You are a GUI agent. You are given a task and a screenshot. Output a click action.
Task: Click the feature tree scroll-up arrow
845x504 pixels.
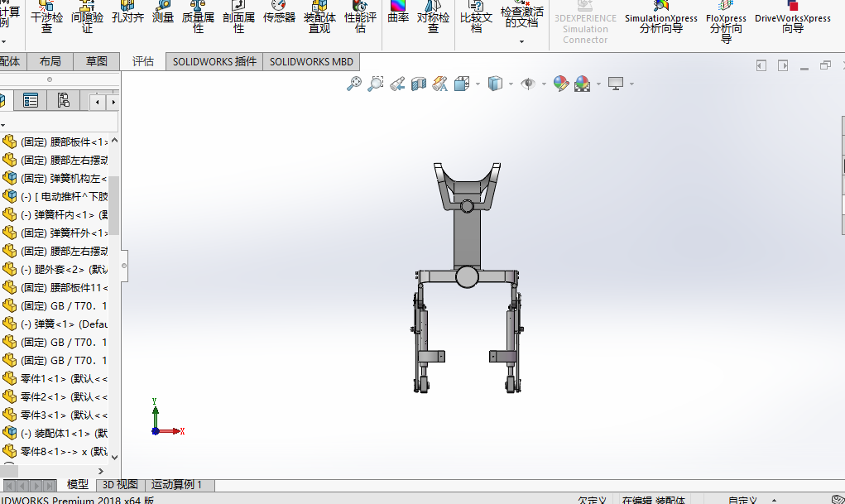click(114, 141)
